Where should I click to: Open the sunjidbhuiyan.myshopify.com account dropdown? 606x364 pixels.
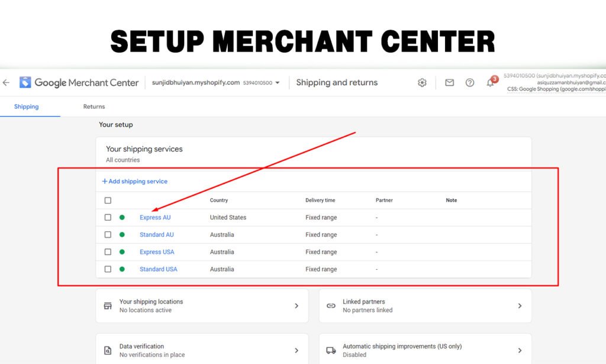(215, 83)
